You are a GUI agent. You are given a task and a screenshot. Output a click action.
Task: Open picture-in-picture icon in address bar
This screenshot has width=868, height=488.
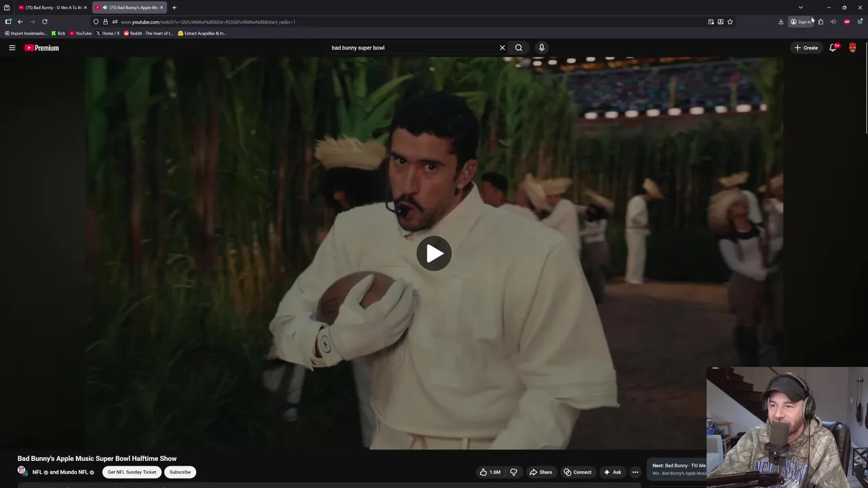pos(711,22)
